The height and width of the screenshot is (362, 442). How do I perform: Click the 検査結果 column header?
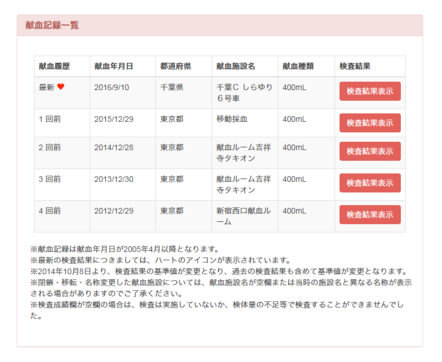click(355, 66)
